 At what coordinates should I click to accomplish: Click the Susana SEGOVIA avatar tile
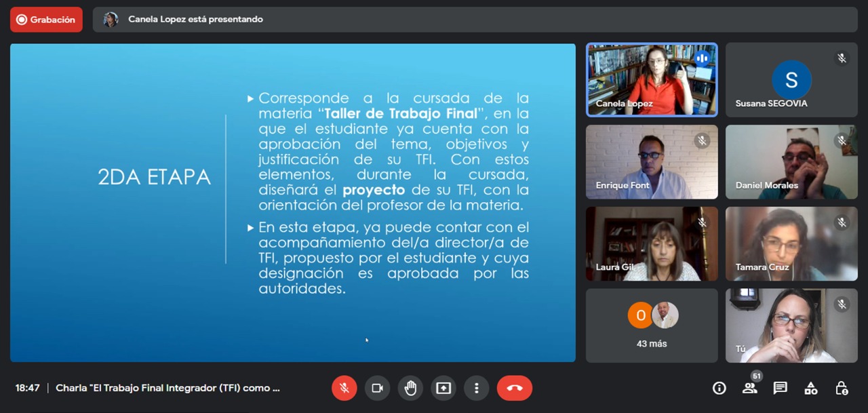point(791,79)
